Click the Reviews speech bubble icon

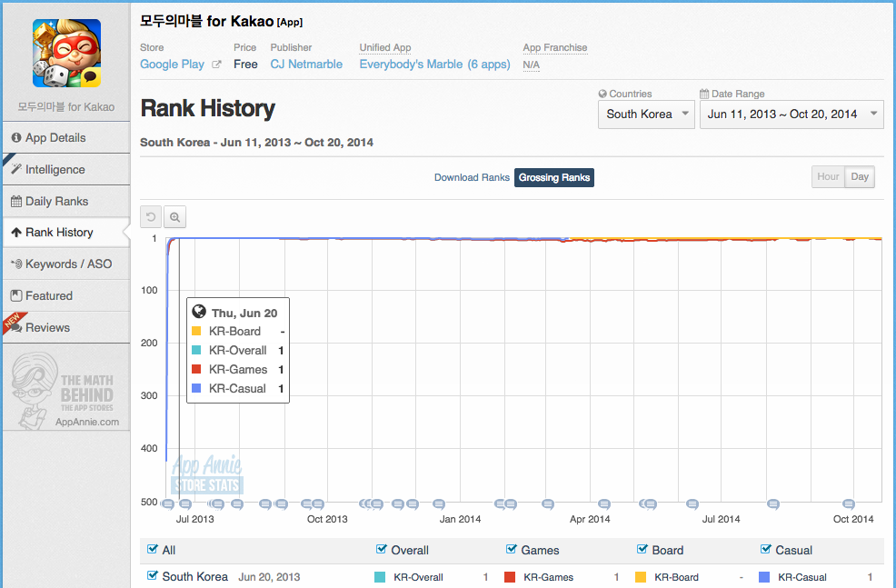(16, 327)
